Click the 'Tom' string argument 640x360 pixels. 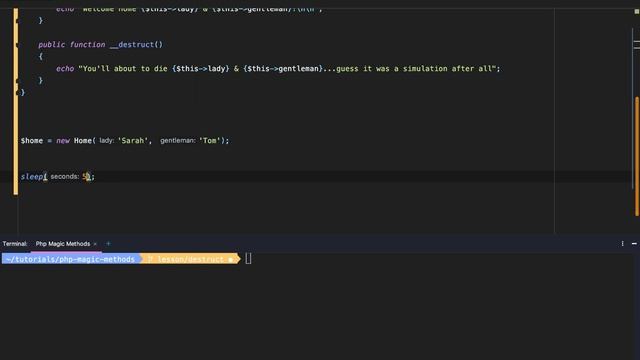(x=210, y=141)
